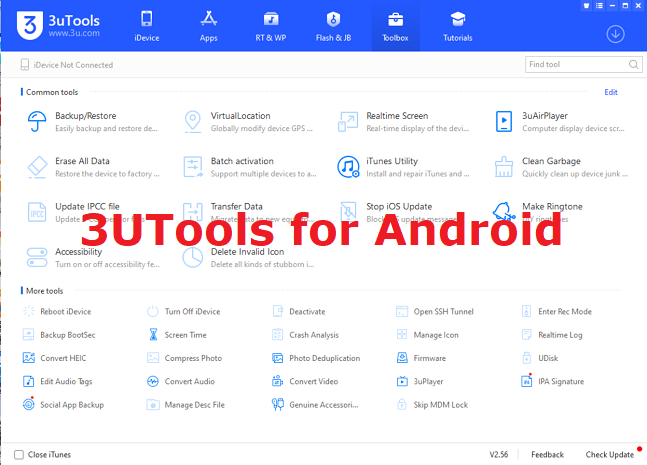Click the Crash Analysis label
Viewport: 647px width, 465px height.
point(314,335)
